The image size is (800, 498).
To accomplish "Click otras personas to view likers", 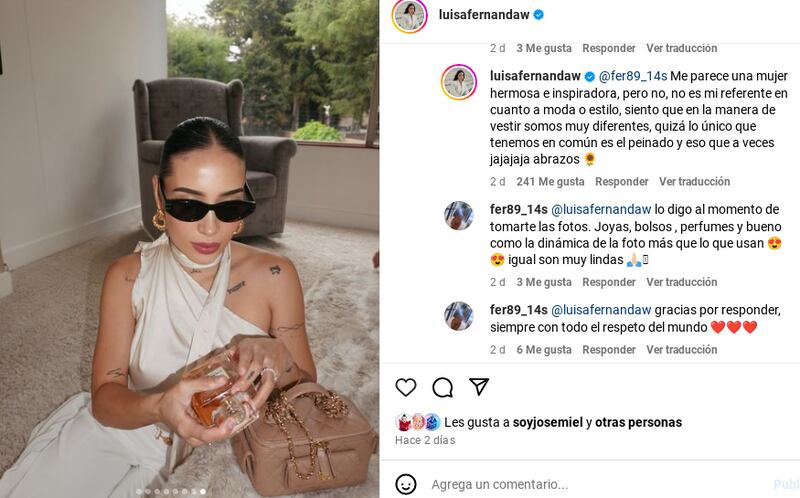I will [638, 422].
